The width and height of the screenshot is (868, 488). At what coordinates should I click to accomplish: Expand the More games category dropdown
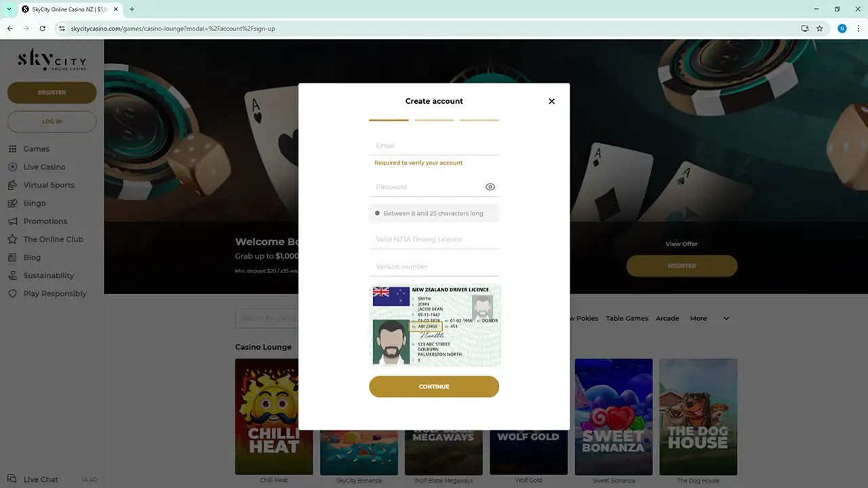[x=726, y=319]
